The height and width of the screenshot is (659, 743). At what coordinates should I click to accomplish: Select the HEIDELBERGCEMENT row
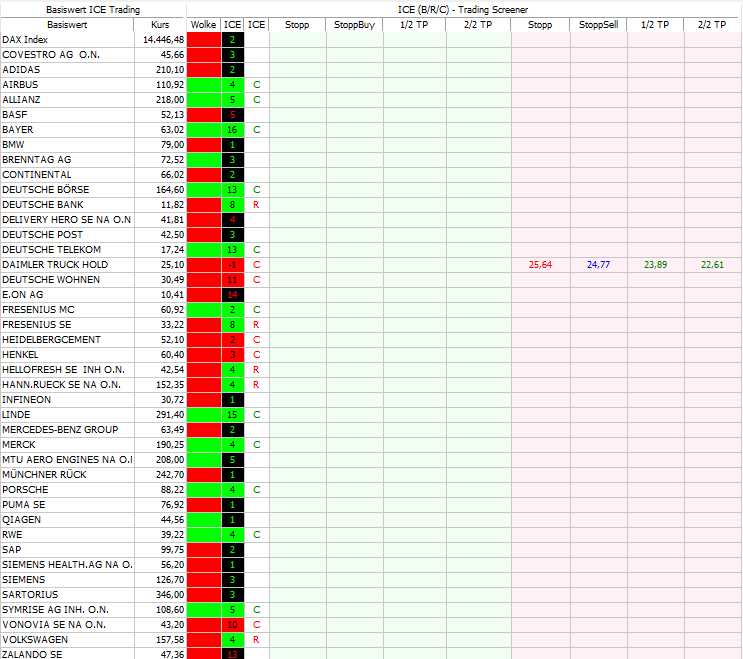coord(51,340)
